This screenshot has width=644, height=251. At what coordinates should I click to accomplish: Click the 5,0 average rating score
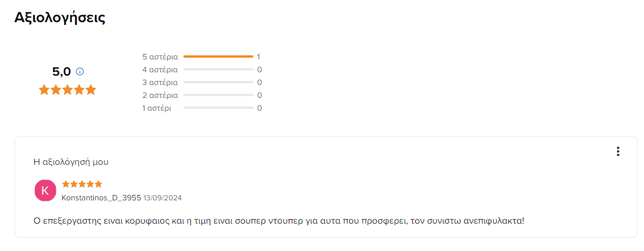coord(62,72)
